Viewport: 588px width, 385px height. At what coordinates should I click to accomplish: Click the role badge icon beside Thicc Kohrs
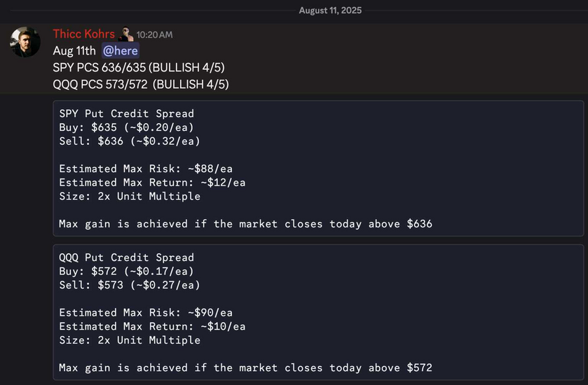pyautogui.click(x=125, y=34)
